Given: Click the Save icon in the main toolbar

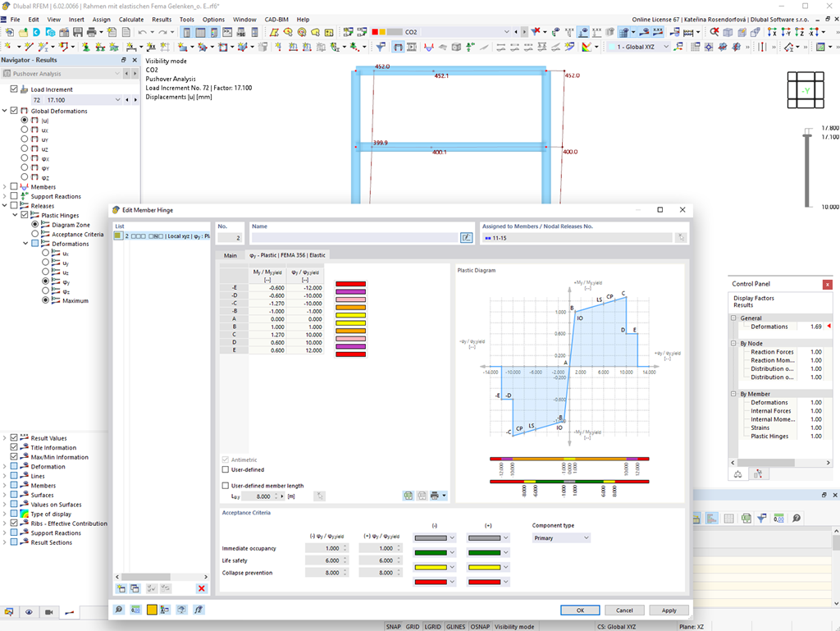Looking at the screenshot, I should pyautogui.click(x=77, y=32).
